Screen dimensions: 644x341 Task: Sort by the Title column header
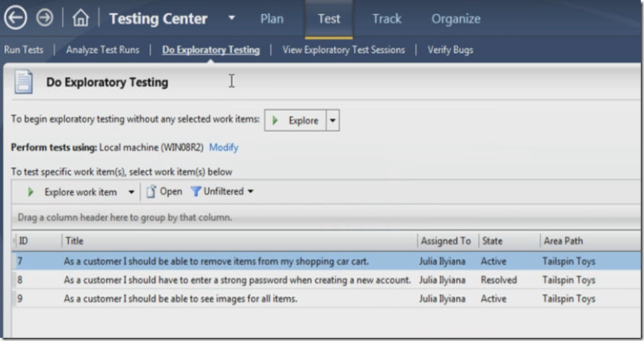240,241
